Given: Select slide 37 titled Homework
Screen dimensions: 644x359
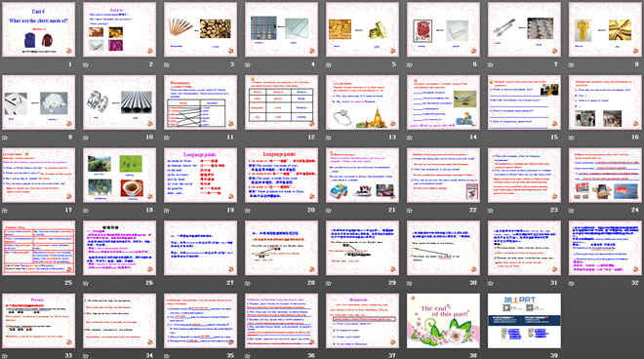Looking at the screenshot, I should click(x=362, y=320).
